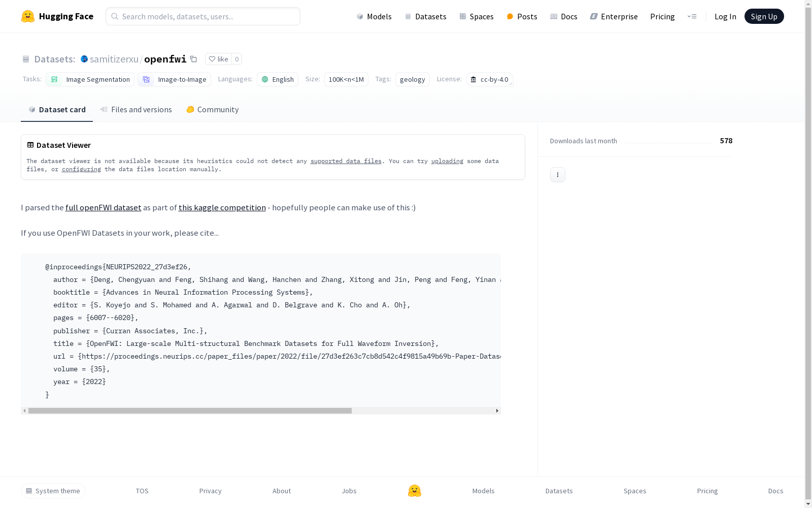Select the English language tag
This screenshot has width=812, height=508.
[x=278, y=79]
